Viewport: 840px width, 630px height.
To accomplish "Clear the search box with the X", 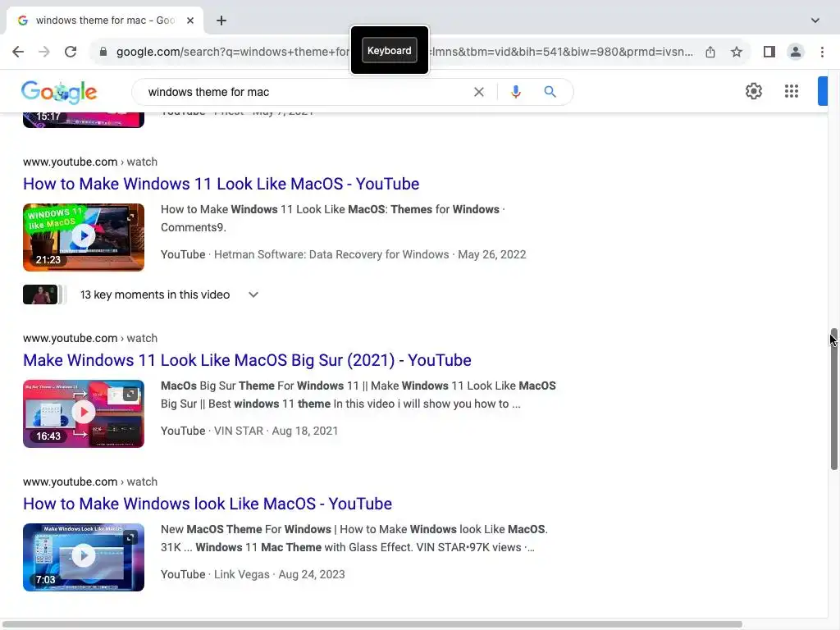I will coord(479,92).
